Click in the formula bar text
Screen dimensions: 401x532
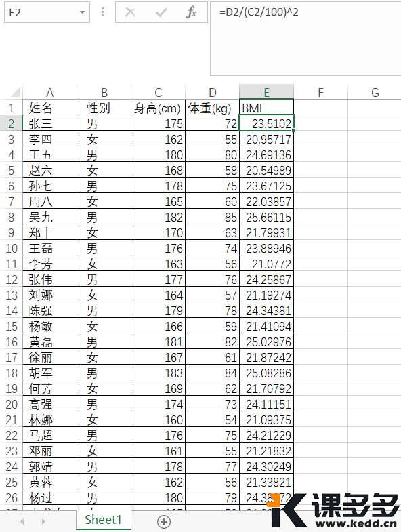259,12
